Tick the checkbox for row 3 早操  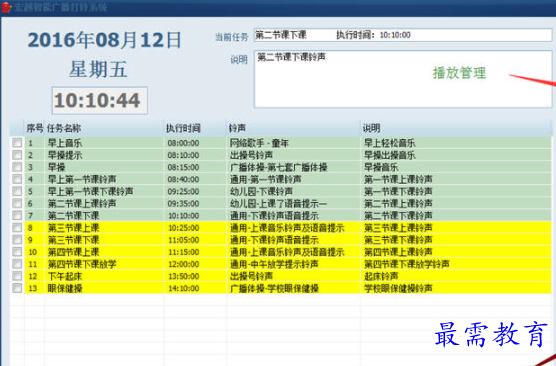(x=17, y=167)
